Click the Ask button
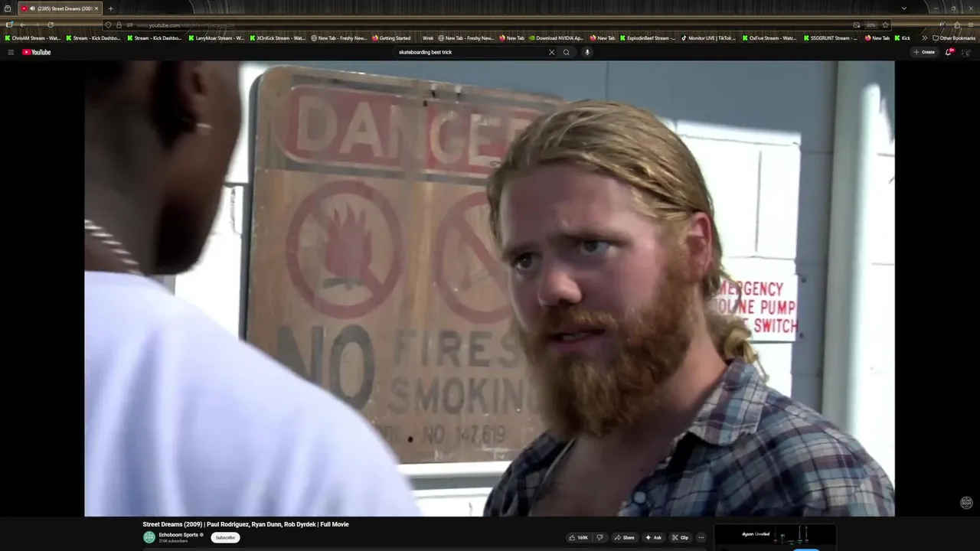 [653, 537]
